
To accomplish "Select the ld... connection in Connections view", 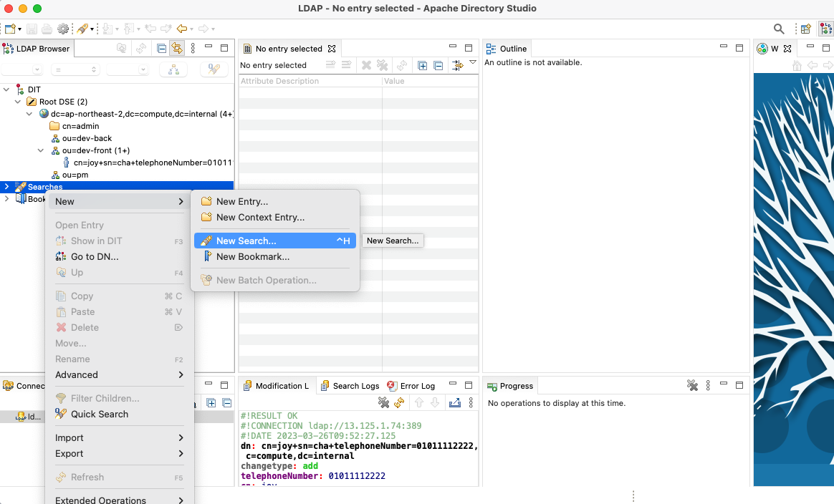I will click(28, 417).
